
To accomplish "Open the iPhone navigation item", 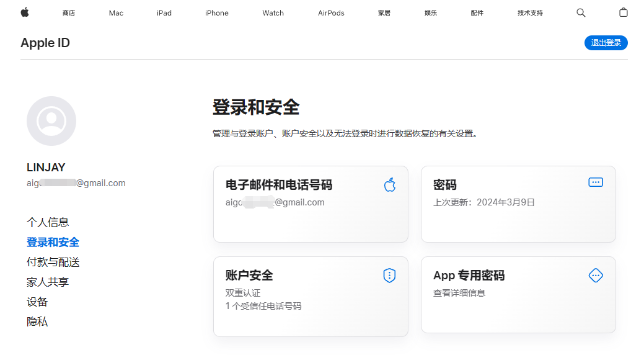I will point(216,13).
